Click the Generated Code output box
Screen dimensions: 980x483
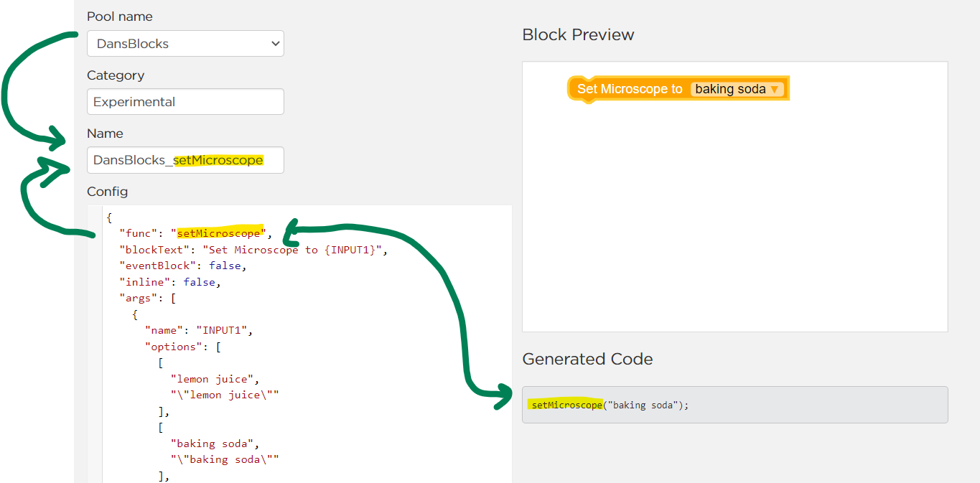click(734, 405)
